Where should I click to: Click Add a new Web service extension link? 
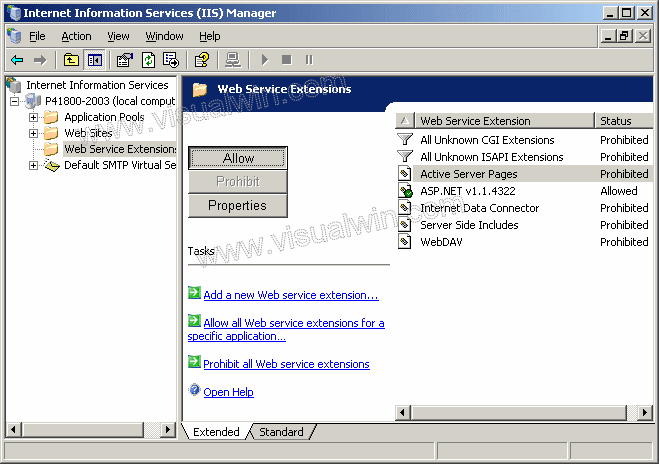point(291,295)
